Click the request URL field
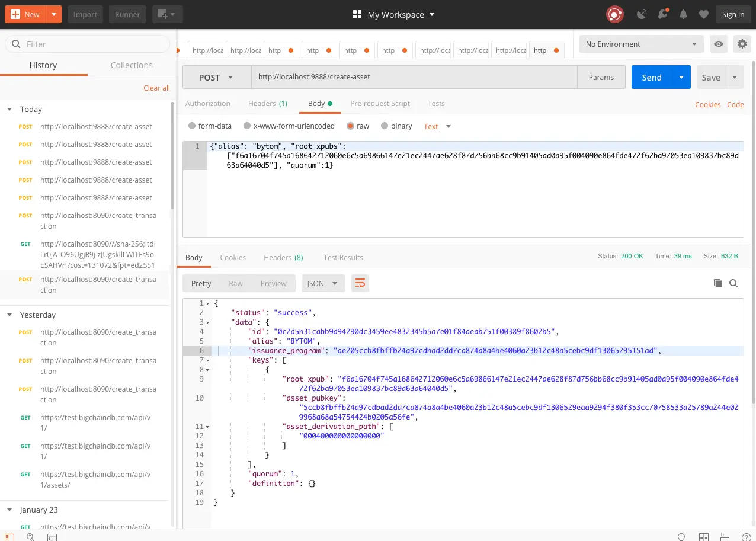This screenshot has height=541, width=756. click(414, 77)
